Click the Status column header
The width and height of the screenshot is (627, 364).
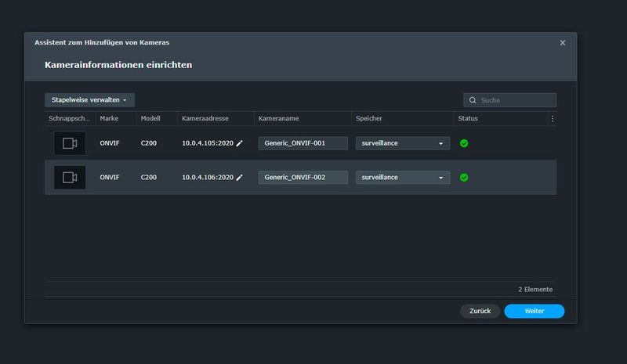(468, 119)
